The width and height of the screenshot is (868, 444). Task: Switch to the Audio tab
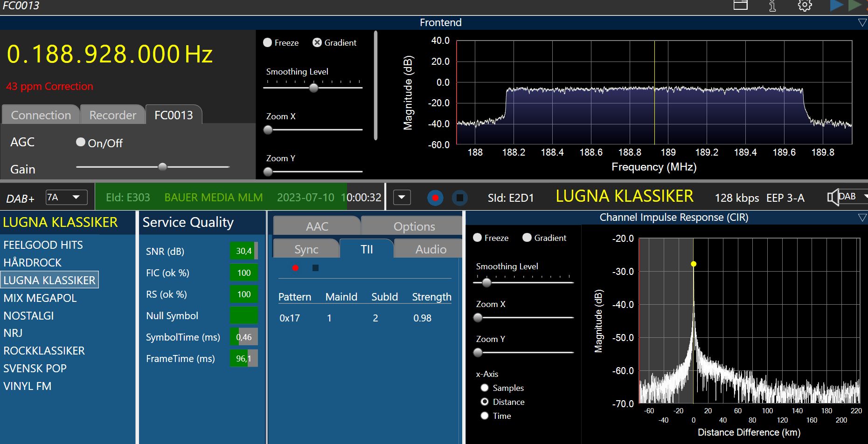(431, 250)
